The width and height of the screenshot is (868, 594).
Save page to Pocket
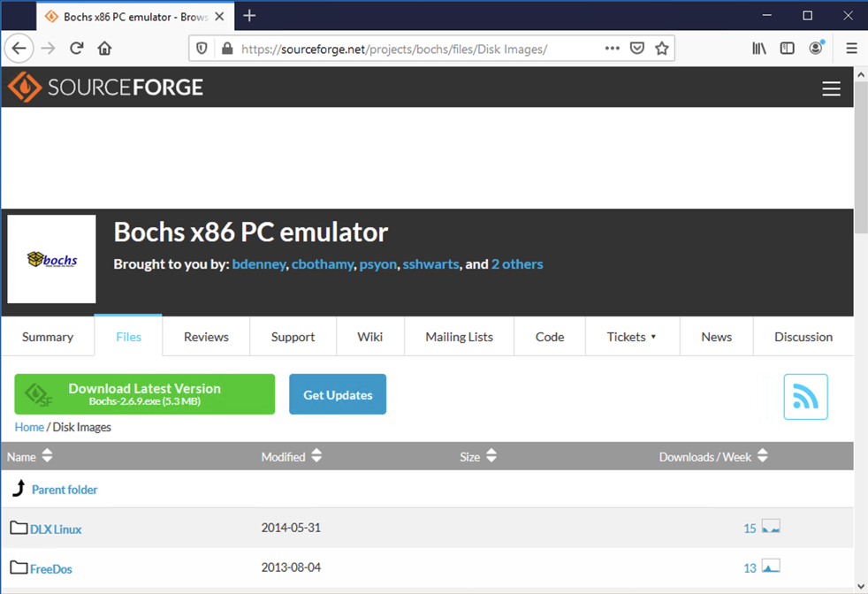point(637,49)
